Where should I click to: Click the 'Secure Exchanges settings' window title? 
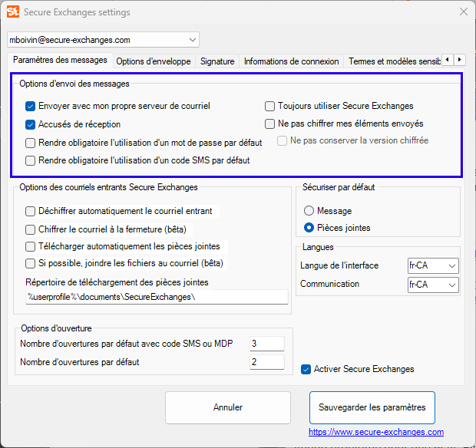[77, 12]
